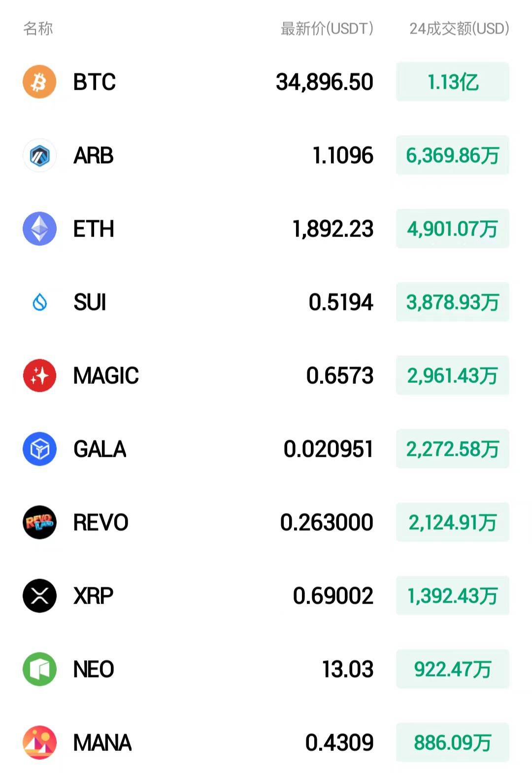Open ETH price 1,892.23
Viewport: 532px width, 777px height.
point(333,229)
